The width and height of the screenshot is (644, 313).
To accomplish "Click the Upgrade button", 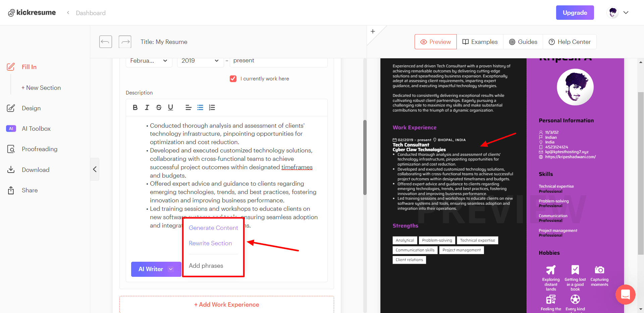I will pos(575,13).
